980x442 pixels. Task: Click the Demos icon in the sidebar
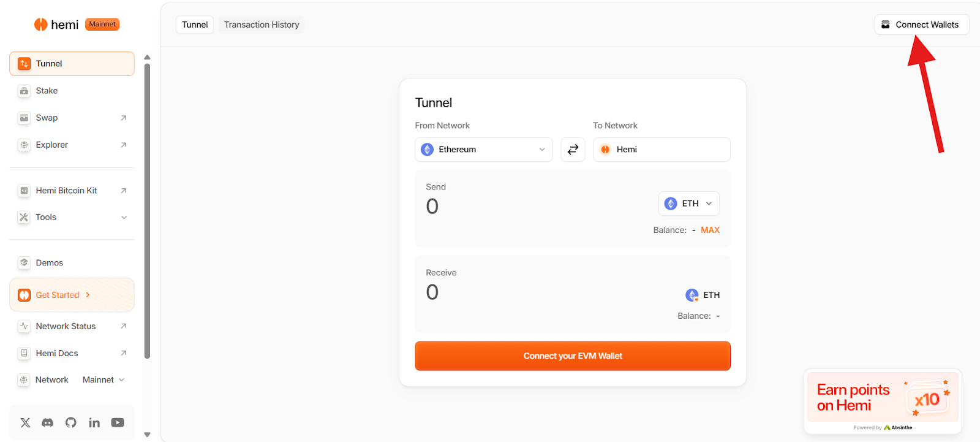(x=24, y=262)
